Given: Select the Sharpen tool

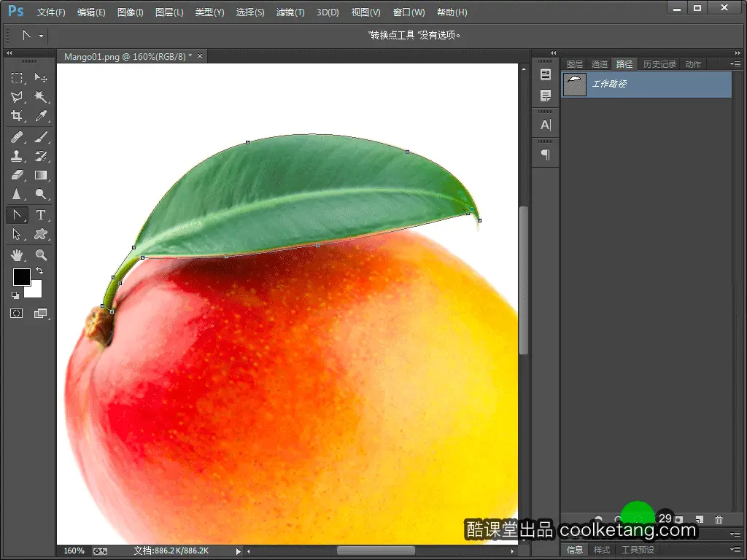Looking at the screenshot, I should click(x=17, y=194).
